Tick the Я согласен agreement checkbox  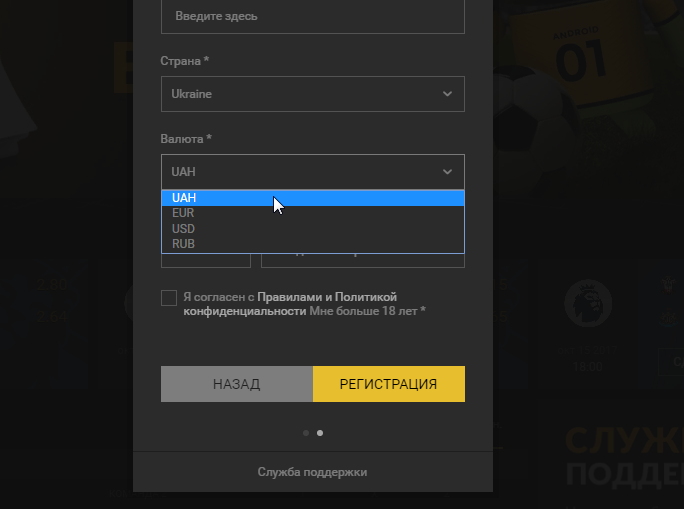169,298
